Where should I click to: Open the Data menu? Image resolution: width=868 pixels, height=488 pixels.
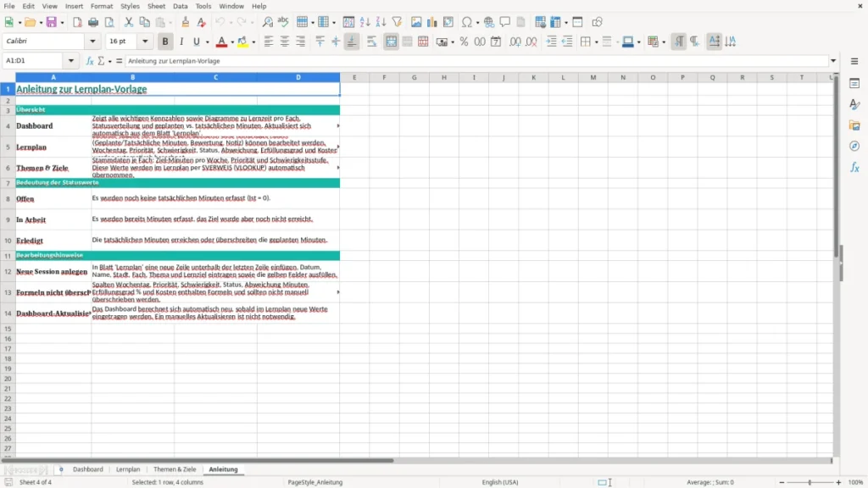click(180, 6)
